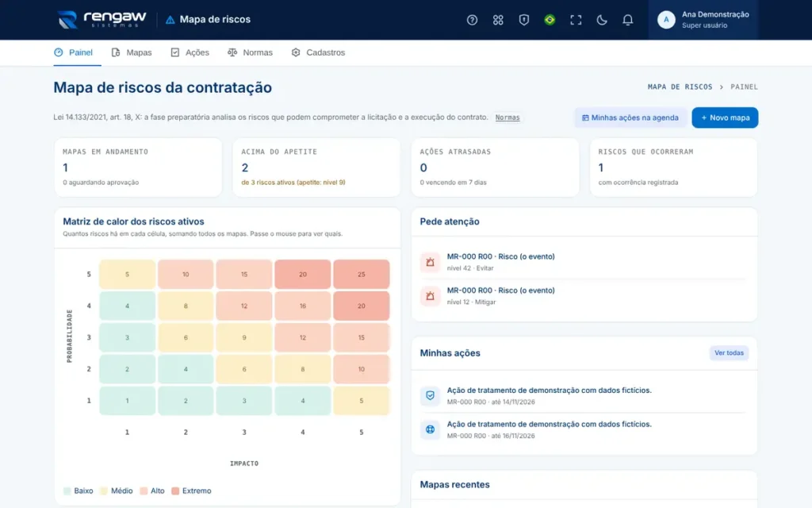Open the apps grid icon
The image size is (812, 508).
(498, 20)
